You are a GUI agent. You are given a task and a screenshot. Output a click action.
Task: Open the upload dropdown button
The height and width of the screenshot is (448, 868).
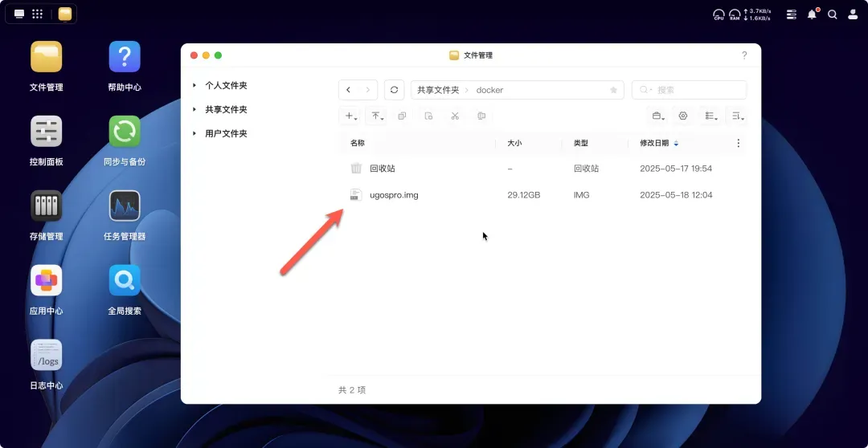(x=377, y=116)
